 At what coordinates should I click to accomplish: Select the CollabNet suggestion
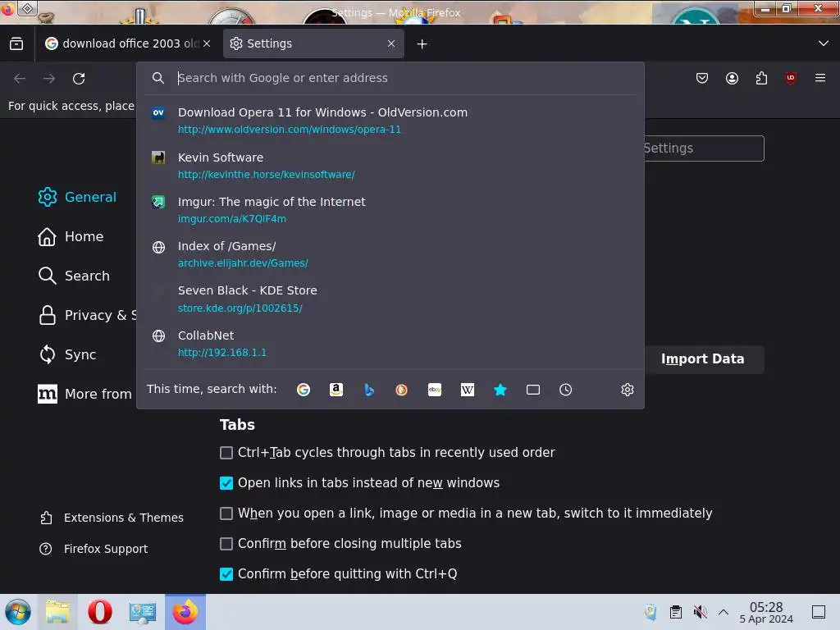pos(390,344)
